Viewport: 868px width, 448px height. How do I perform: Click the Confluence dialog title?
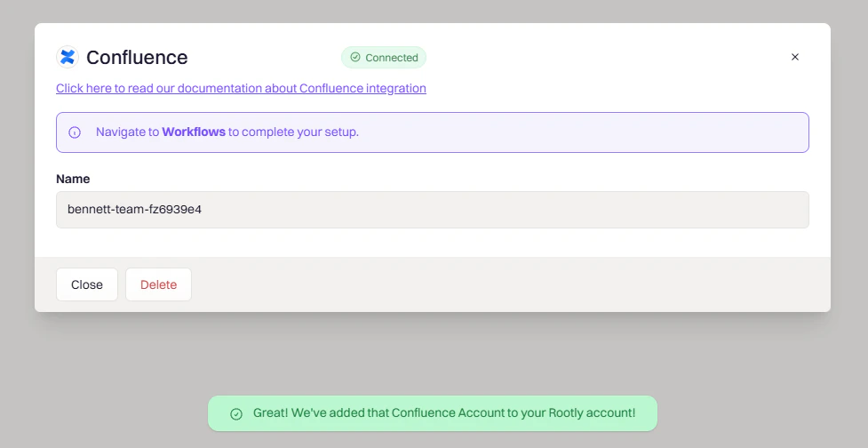point(137,57)
